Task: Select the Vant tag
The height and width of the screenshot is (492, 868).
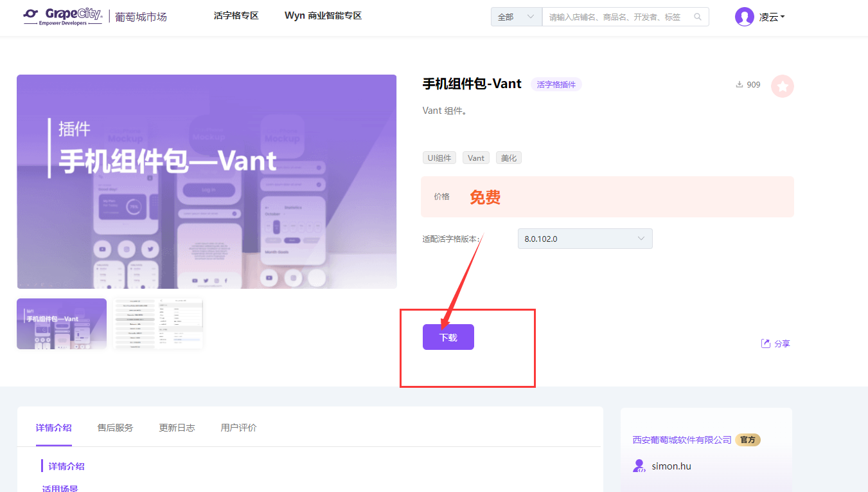Action: 476,158
